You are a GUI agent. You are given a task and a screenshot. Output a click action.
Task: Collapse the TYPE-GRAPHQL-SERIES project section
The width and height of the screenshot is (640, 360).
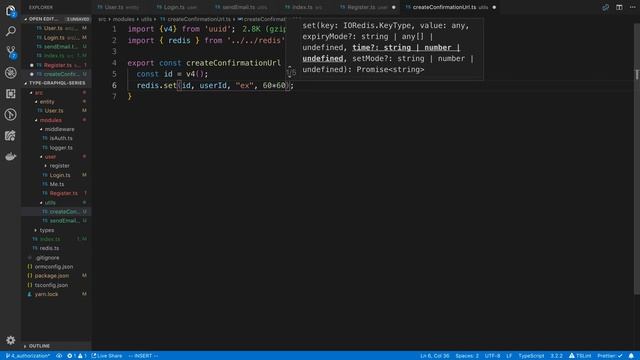pyautogui.click(x=56, y=83)
